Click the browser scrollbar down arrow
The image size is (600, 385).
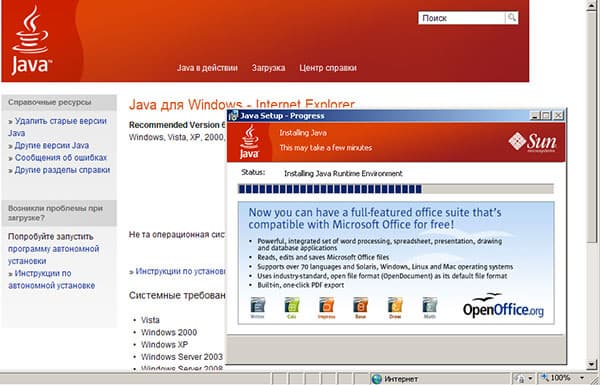click(592, 364)
